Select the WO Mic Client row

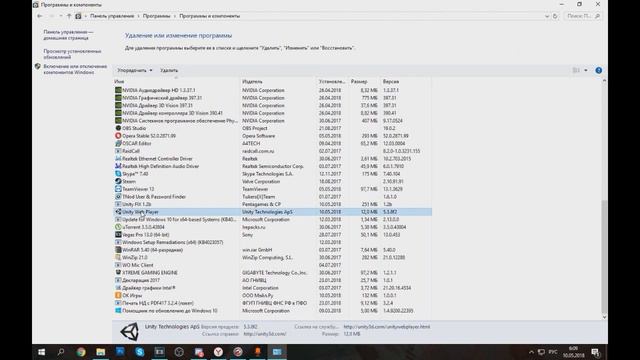click(272, 265)
